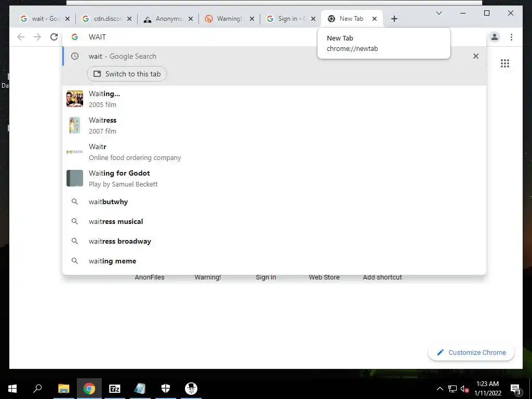532x399 pixels.
Task: Open the AnonFiles shortcut
Action: click(150, 277)
